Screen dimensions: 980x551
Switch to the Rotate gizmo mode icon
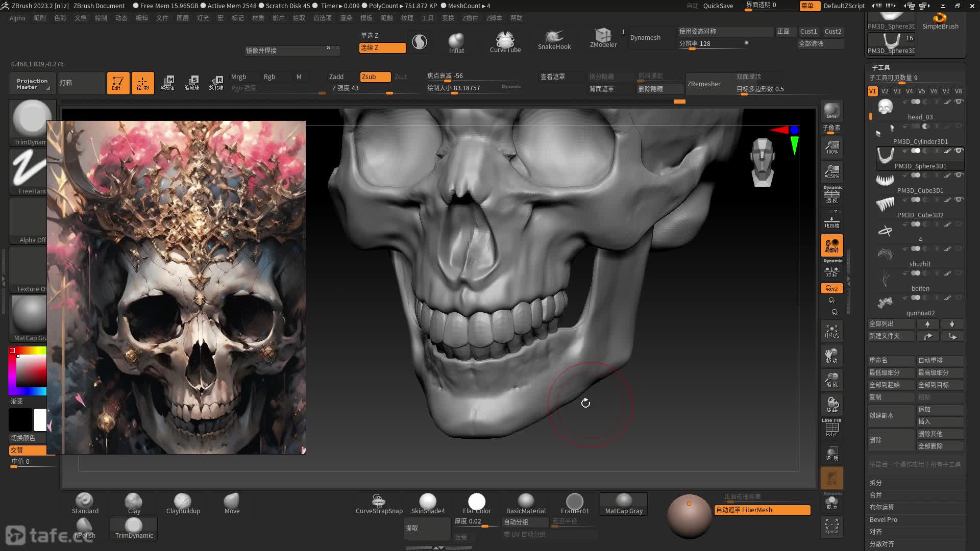tap(216, 83)
